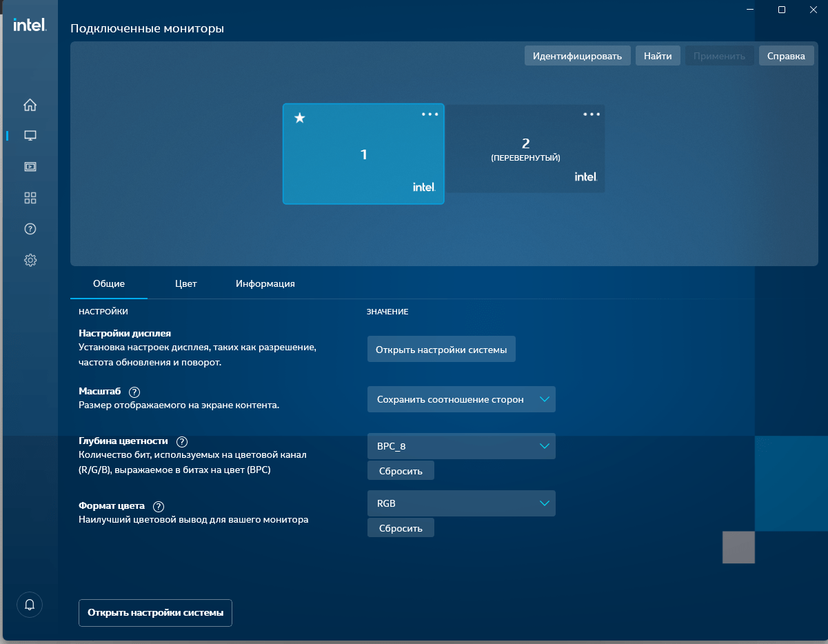
Task: Open the notifications bell icon
Action: click(x=30, y=605)
